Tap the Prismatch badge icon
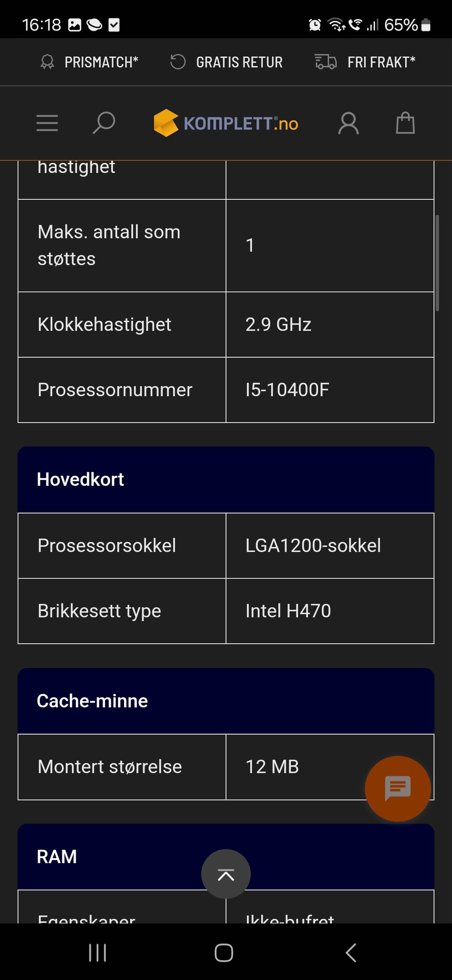The height and width of the screenshot is (980, 452). [x=47, y=62]
